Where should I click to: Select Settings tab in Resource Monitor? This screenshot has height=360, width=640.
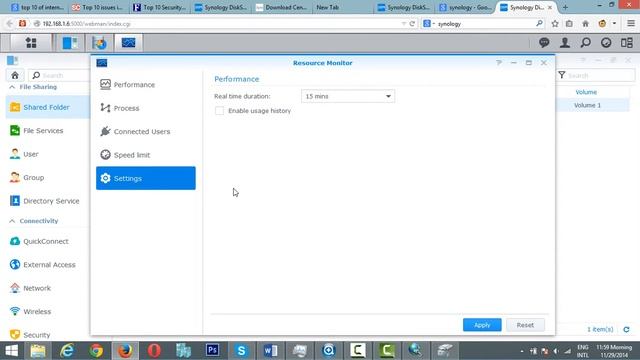coord(146,178)
